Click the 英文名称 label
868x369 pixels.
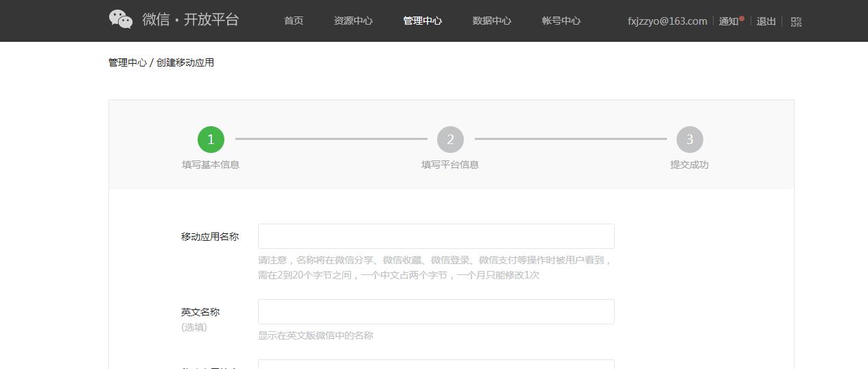click(x=200, y=312)
